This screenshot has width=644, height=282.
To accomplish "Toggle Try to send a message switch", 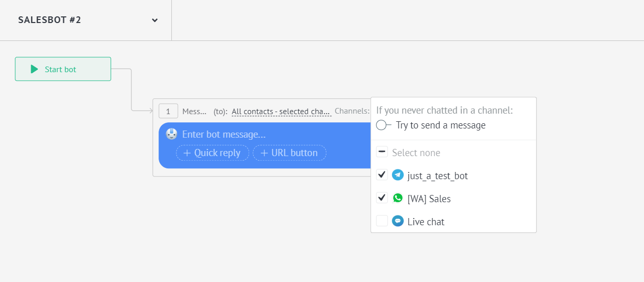I will pos(383,125).
